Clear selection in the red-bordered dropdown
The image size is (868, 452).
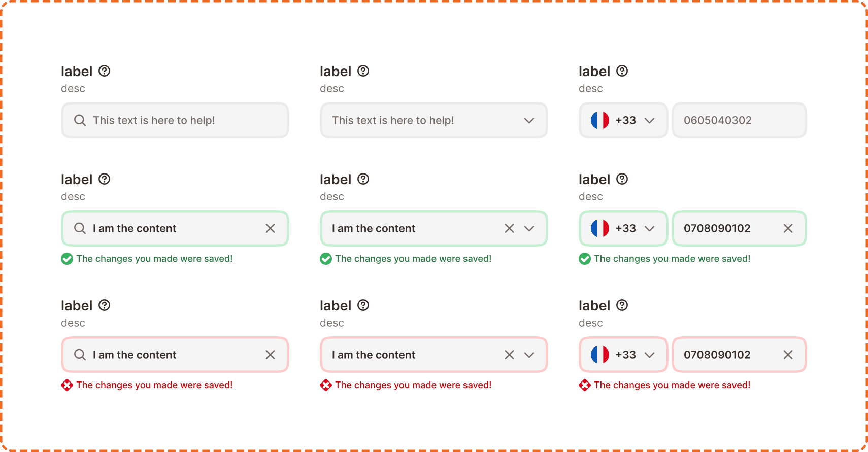point(509,355)
